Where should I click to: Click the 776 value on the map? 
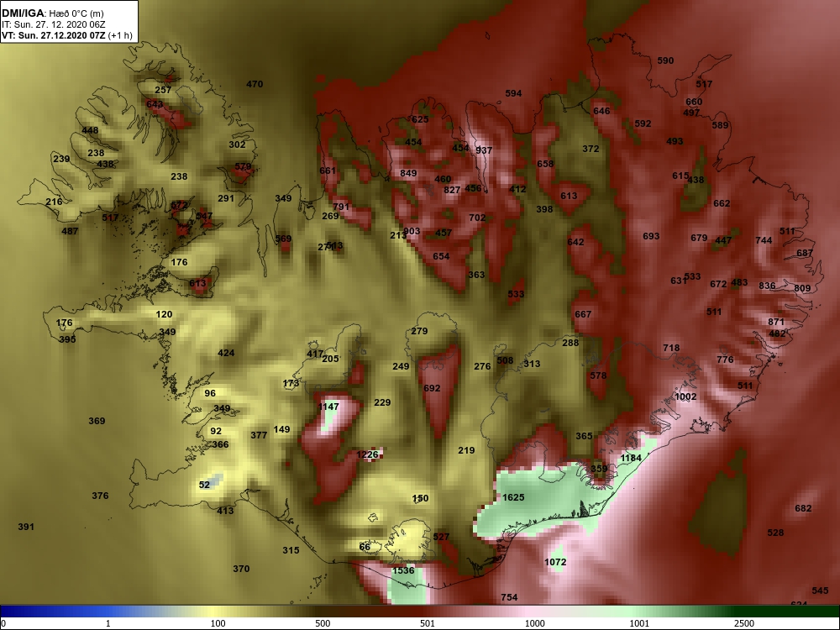coord(725,360)
